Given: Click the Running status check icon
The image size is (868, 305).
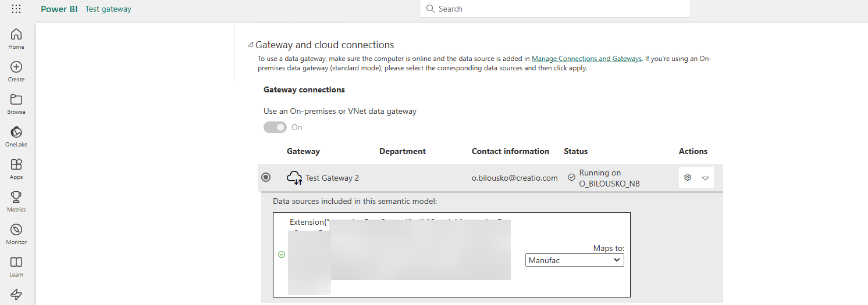Looking at the screenshot, I should [x=571, y=177].
